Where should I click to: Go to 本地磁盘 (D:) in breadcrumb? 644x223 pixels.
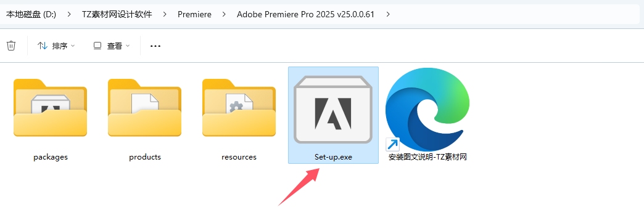(31, 14)
